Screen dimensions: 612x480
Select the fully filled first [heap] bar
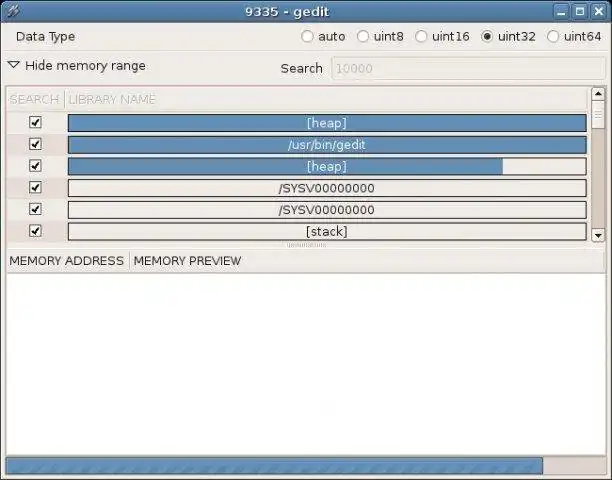click(x=327, y=123)
